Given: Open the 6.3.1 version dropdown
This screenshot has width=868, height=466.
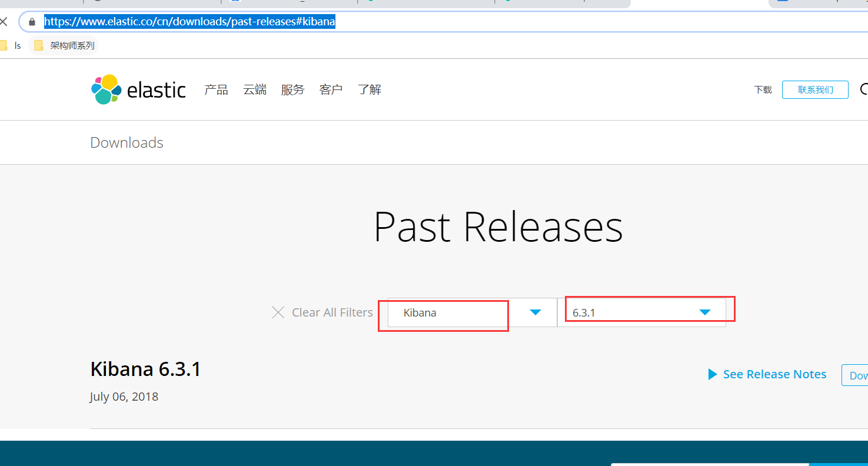Looking at the screenshot, I should click(x=641, y=312).
